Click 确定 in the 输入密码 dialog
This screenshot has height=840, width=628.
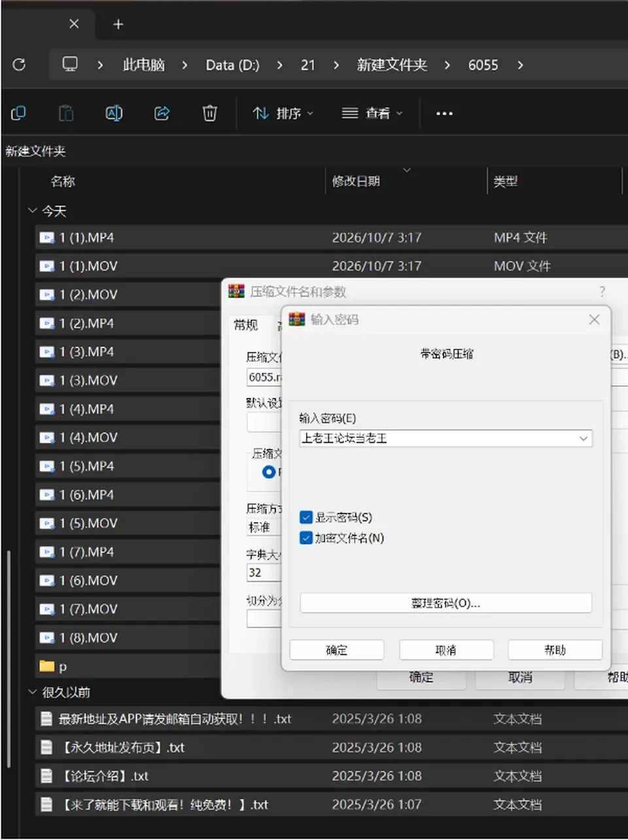click(x=336, y=650)
